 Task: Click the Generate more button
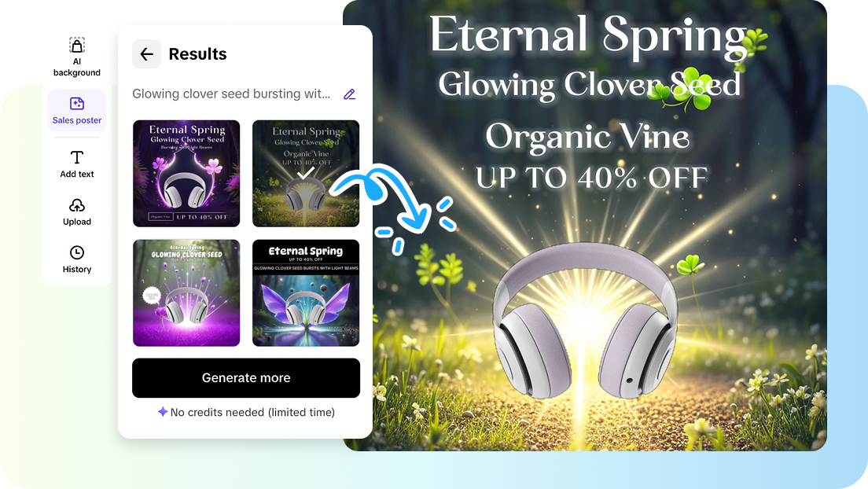[246, 377]
